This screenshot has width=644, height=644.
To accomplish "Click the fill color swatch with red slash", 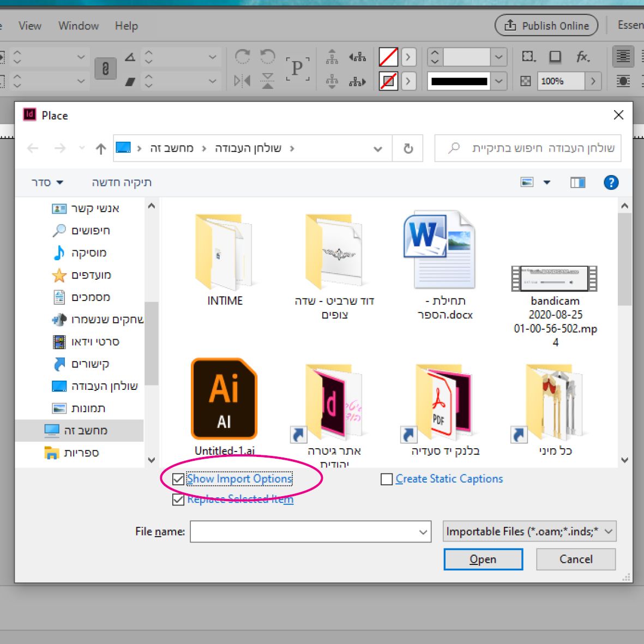I will pyautogui.click(x=388, y=57).
